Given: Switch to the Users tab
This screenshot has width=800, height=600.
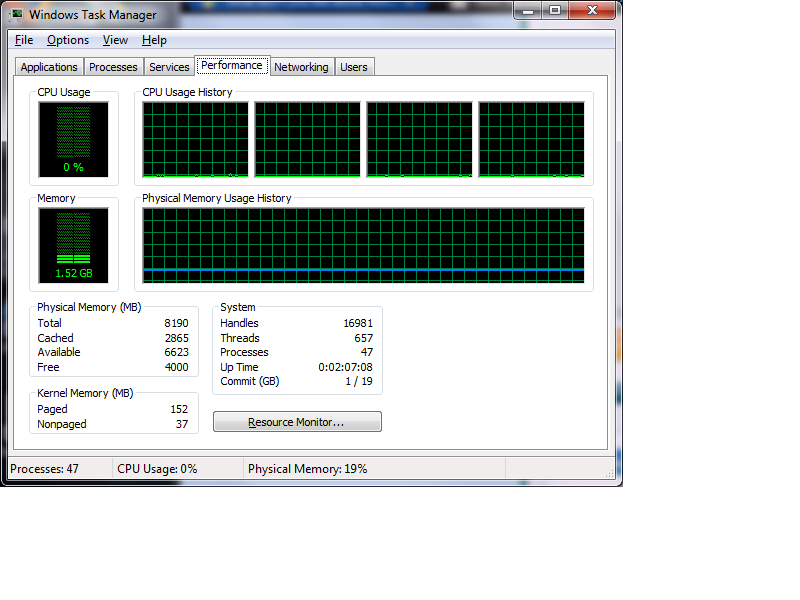Looking at the screenshot, I should coord(354,67).
